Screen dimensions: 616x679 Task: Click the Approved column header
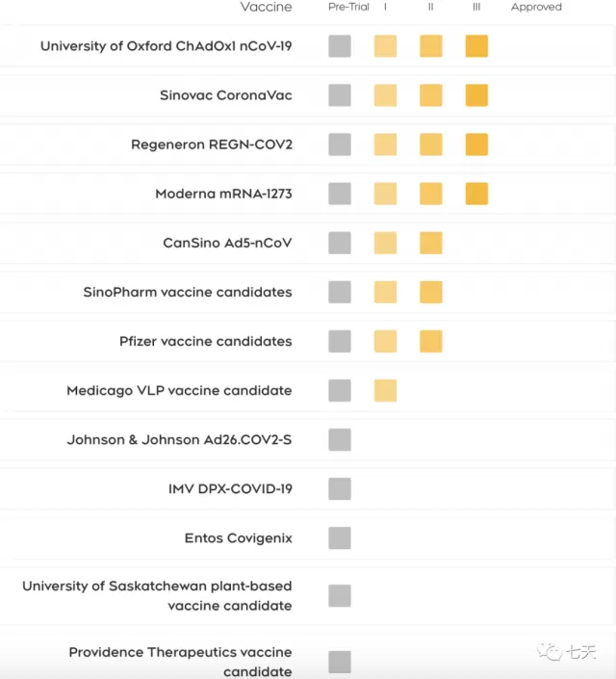coord(536,7)
